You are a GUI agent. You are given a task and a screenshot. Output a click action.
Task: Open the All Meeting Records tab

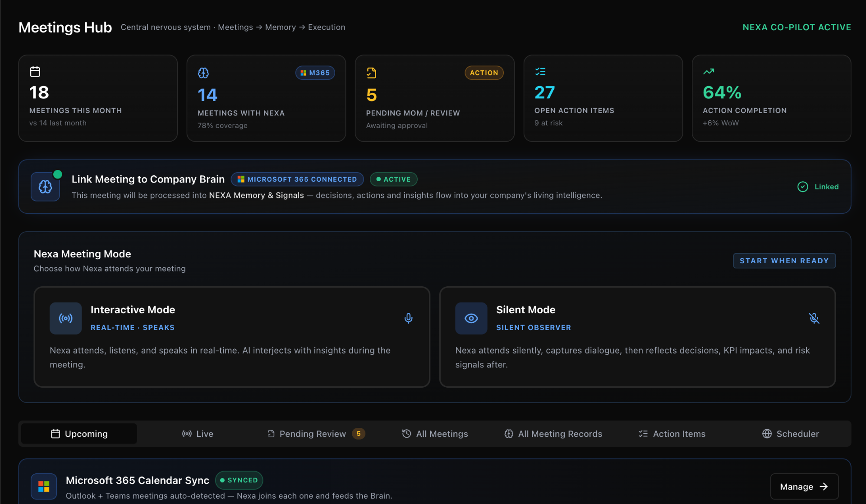point(553,434)
